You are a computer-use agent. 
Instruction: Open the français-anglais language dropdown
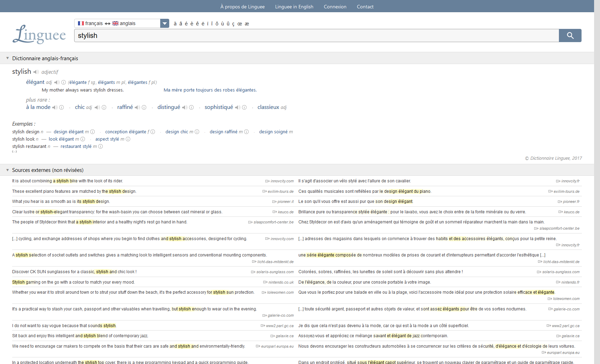click(x=164, y=23)
